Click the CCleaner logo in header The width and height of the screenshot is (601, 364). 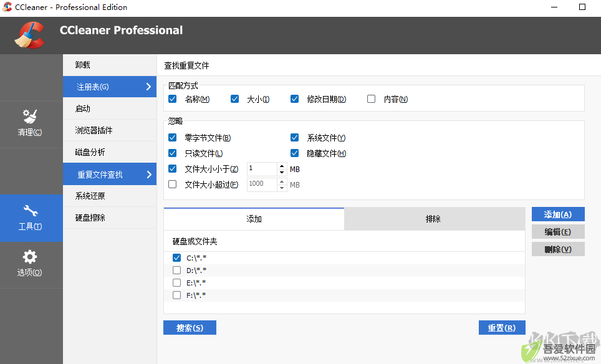click(x=29, y=36)
